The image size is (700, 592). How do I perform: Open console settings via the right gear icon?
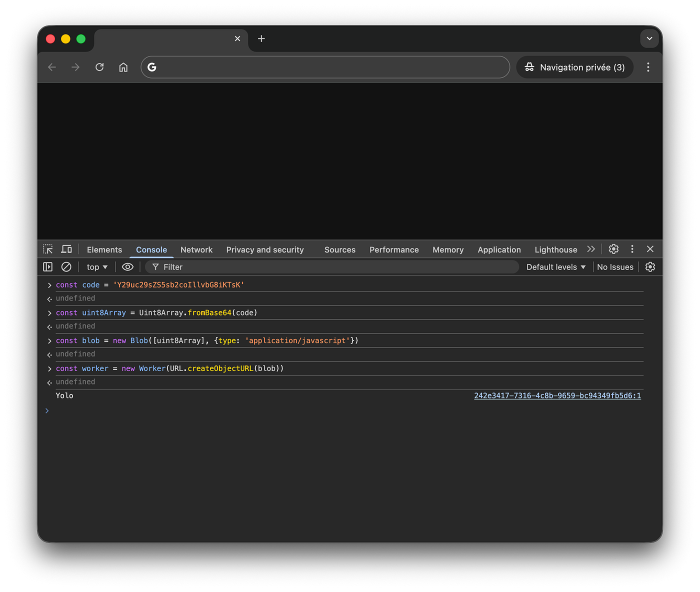(x=650, y=266)
